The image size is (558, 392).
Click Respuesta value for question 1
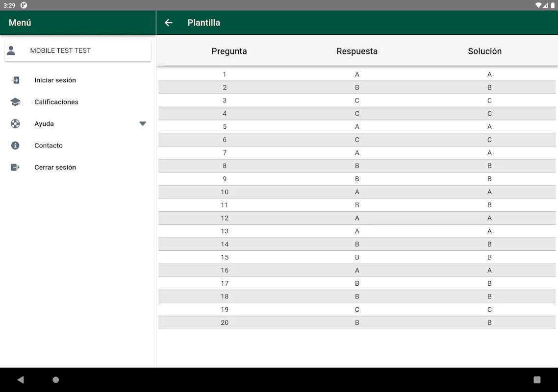pyautogui.click(x=357, y=74)
